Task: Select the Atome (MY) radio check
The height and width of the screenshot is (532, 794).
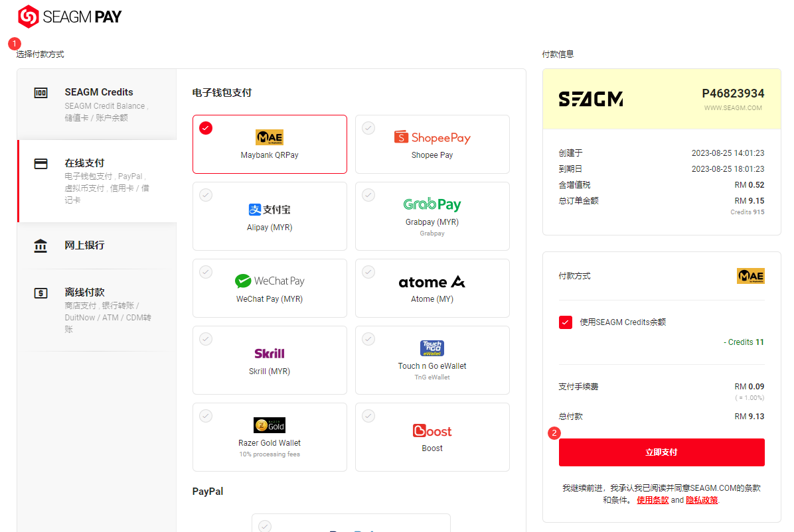Action: [x=368, y=272]
